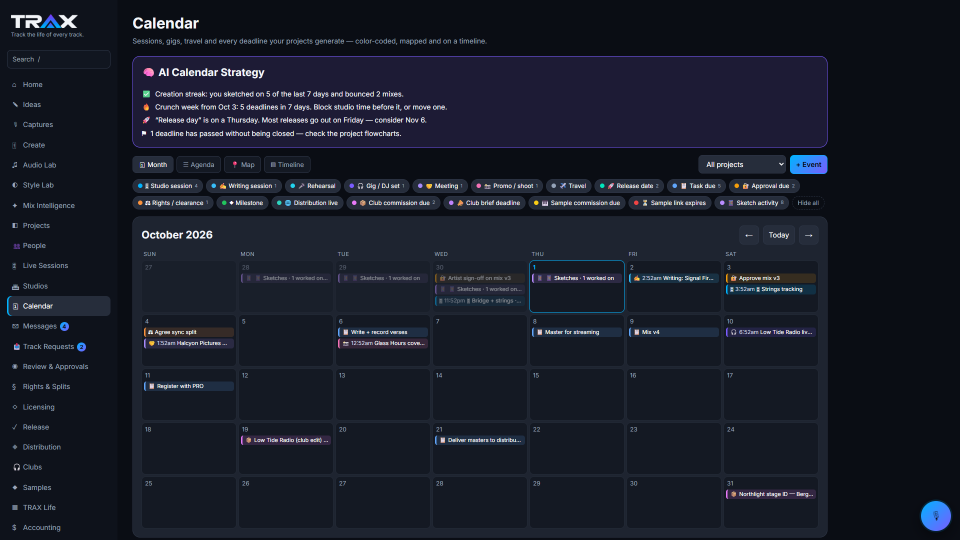Toggle Club commission due filter
Screen dimensions: 960x540
tap(393, 203)
